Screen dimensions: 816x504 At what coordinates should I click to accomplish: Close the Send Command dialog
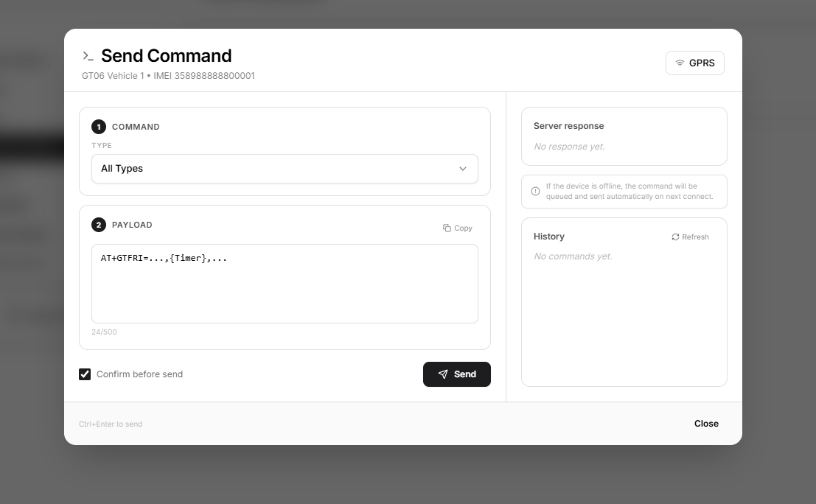(705, 424)
